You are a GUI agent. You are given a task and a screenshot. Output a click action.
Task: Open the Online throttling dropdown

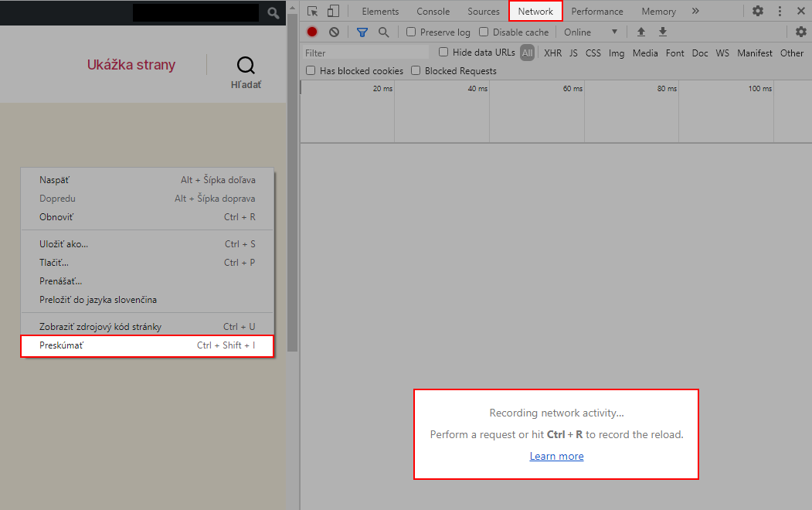click(x=590, y=32)
